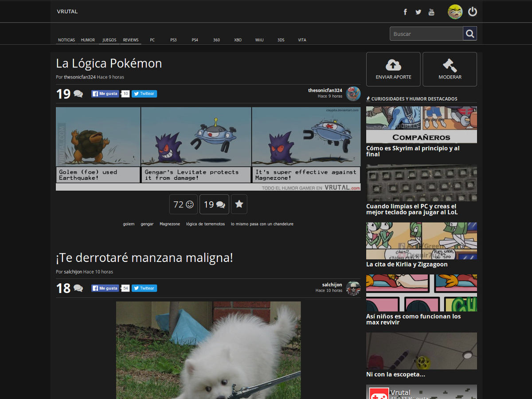Open author link salchijon under manzana title
Screen dimensions: 532x399
coord(73,272)
